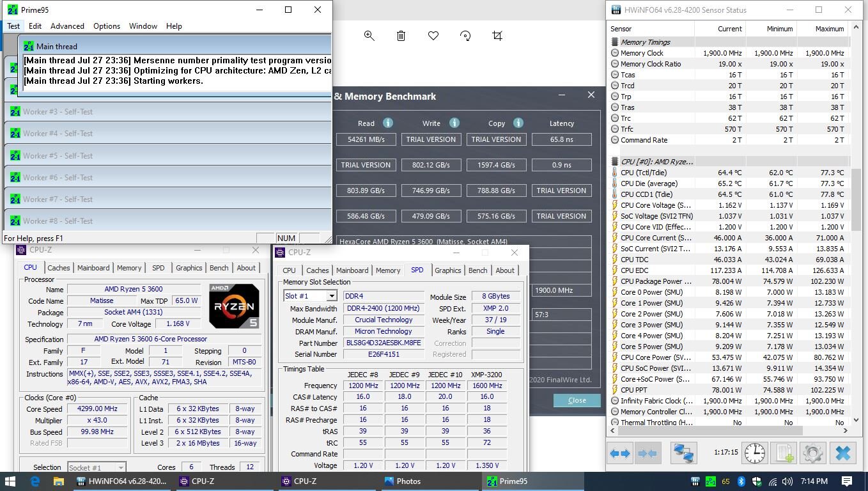Select the Command Rate row in HWiNFO
The image size is (868, 491).
point(729,140)
